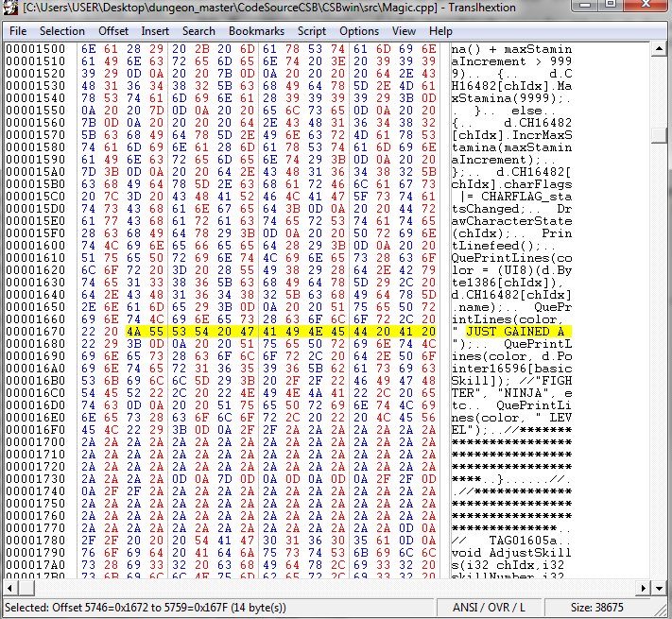Click status bar selected offset text
This screenshot has width=672, height=619.
pos(146,608)
